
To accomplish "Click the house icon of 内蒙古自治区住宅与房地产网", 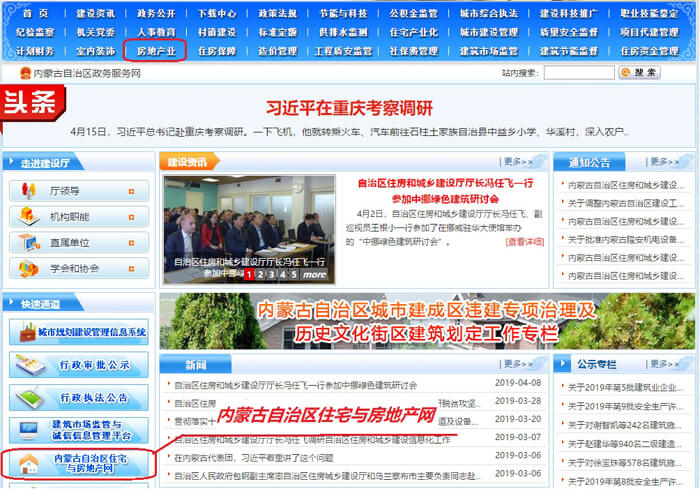I will [29, 464].
